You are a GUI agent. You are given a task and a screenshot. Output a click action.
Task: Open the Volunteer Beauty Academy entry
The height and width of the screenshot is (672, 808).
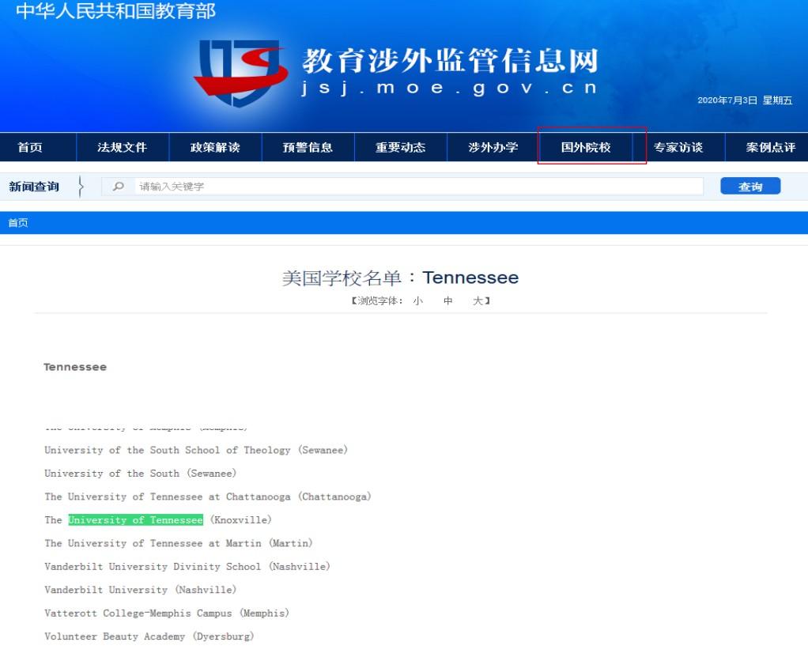148,636
